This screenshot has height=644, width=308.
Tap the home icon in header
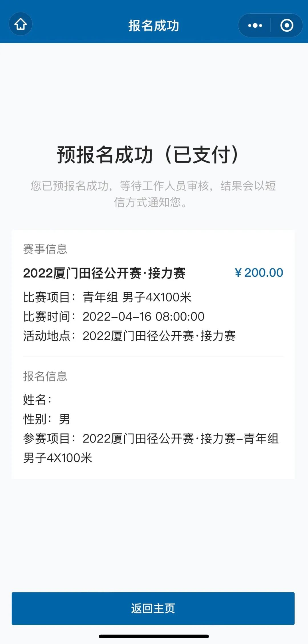21,24
